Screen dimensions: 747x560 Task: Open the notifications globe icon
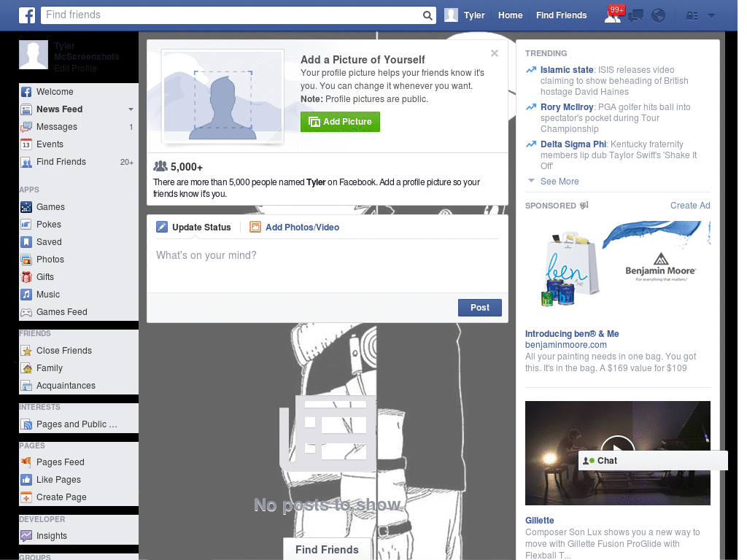[x=659, y=16]
